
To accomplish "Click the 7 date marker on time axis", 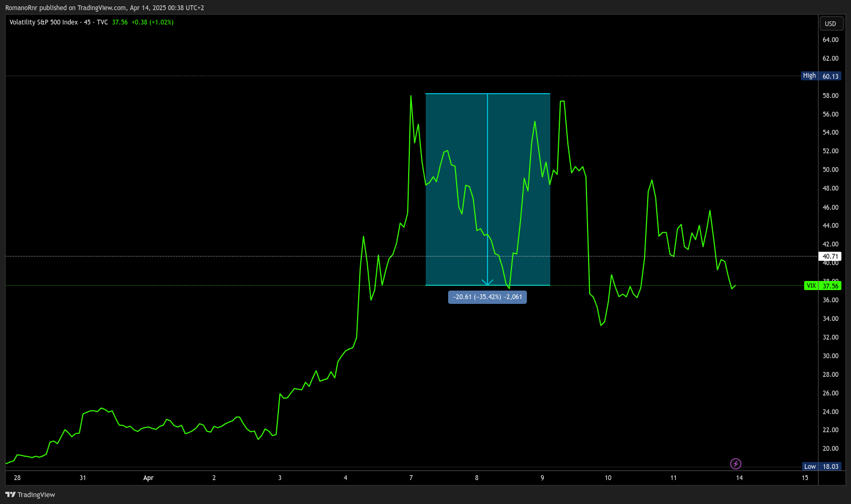I will click(411, 478).
